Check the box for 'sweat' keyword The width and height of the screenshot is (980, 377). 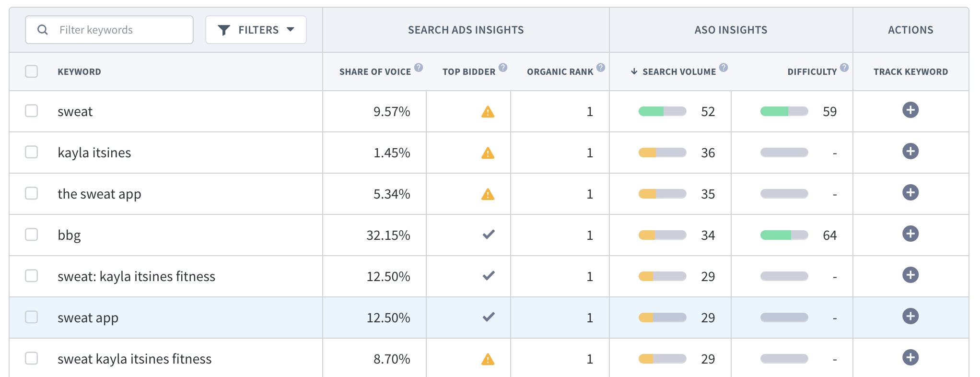pyautogui.click(x=32, y=111)
